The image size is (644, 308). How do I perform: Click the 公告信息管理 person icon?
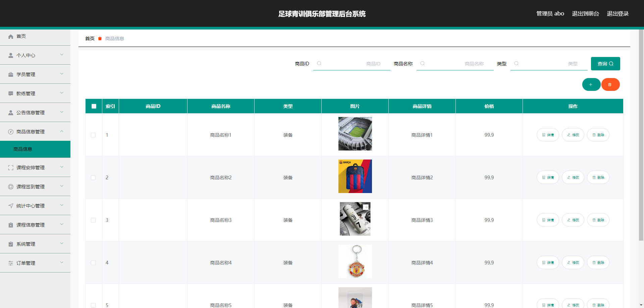(11, 113)
